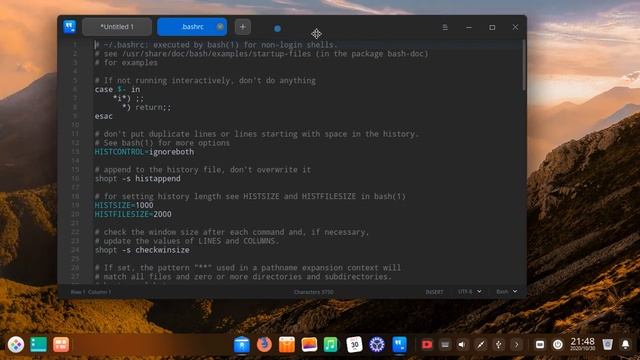Open the editor hamburger menu
Image resolution: width=640 pixels, height=360 pixels.
click(445, 27)
